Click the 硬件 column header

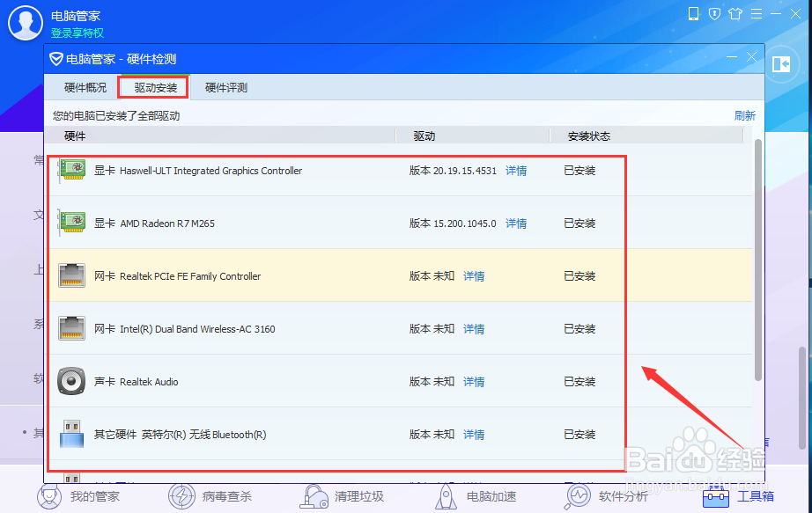click(75, 136)
